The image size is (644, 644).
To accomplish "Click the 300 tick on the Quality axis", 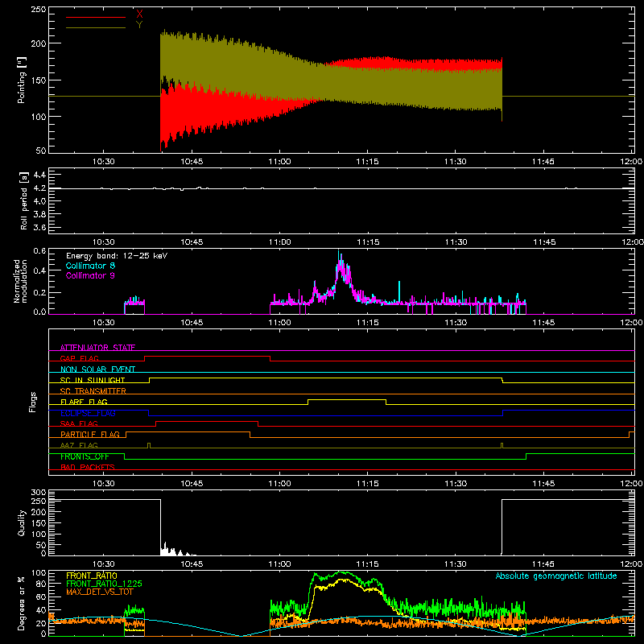I will pos(39,493).
